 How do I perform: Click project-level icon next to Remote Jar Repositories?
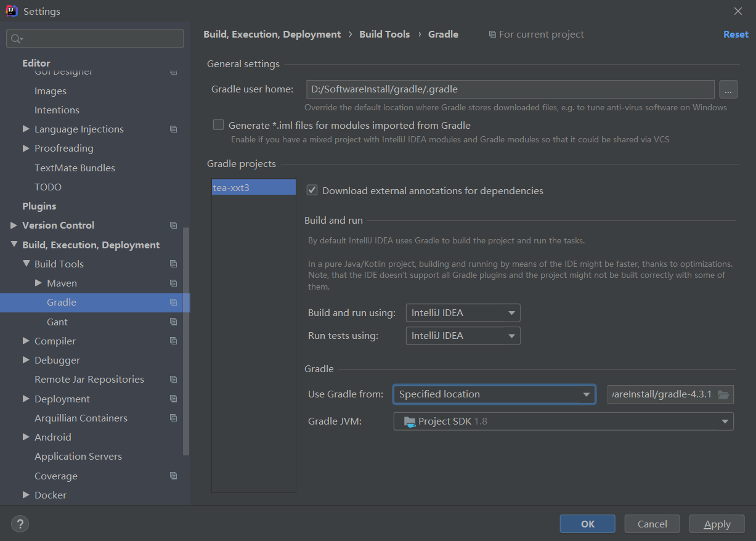click(x=173, y=380)
